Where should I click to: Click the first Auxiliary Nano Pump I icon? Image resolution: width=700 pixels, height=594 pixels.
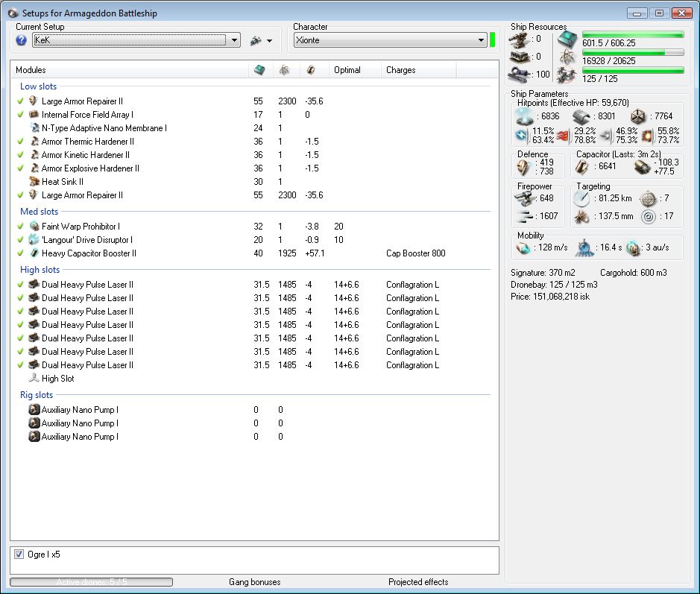pyautogui.click(x=34, y=410)
